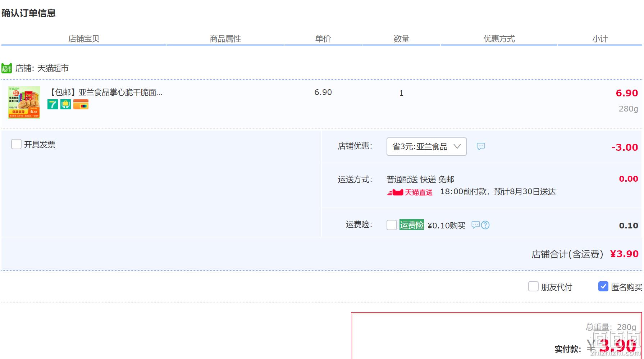The image size is (644, 359).
Task: Click the orange credit card payment icon
Action: (x=81, y=105)
